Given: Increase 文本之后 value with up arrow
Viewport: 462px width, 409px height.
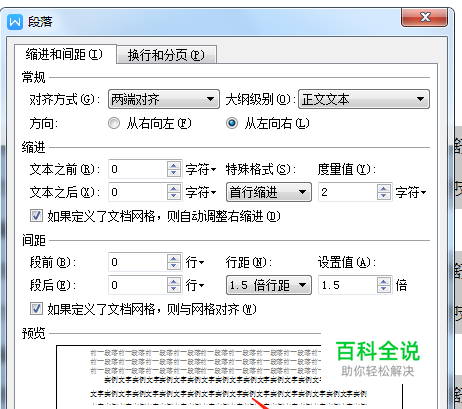Looking at the screenshot, I should (x=174, y=188).
